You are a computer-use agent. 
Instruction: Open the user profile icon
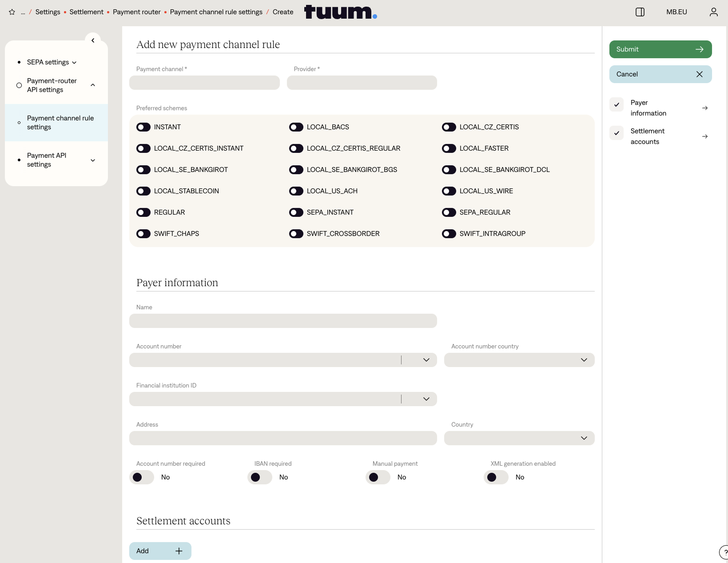(713, 12)
